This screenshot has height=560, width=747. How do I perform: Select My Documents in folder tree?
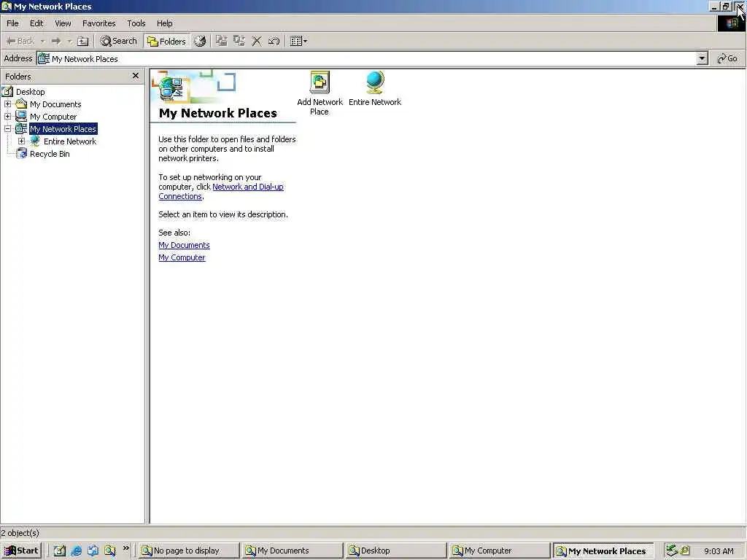[x=55, y=104]
